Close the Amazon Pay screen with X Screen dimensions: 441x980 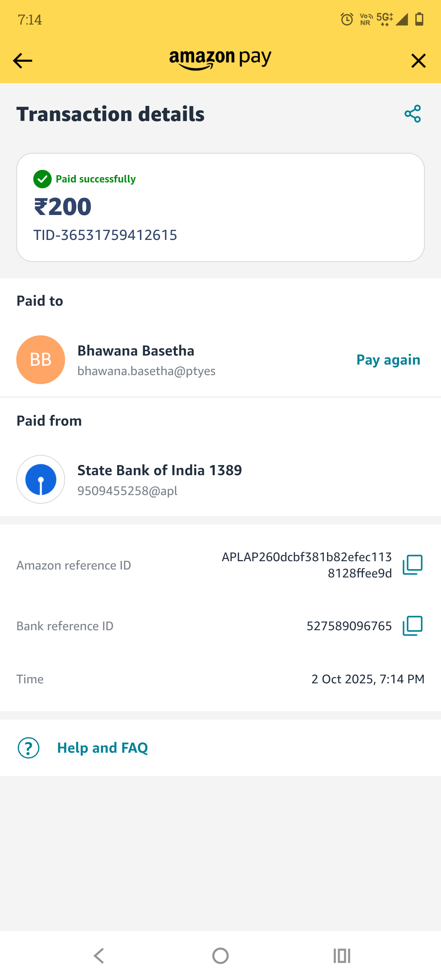(418, 61)
